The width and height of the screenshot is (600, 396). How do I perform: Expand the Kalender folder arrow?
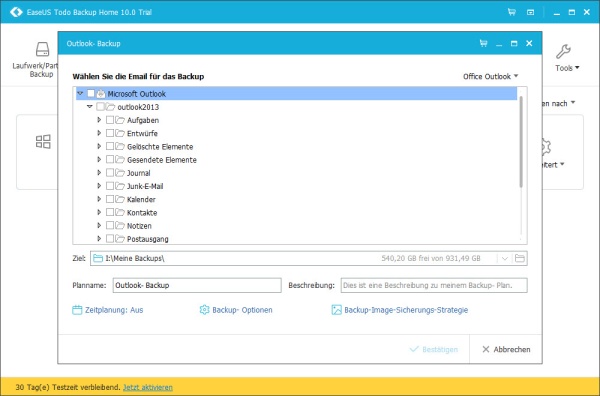point(99,199)
